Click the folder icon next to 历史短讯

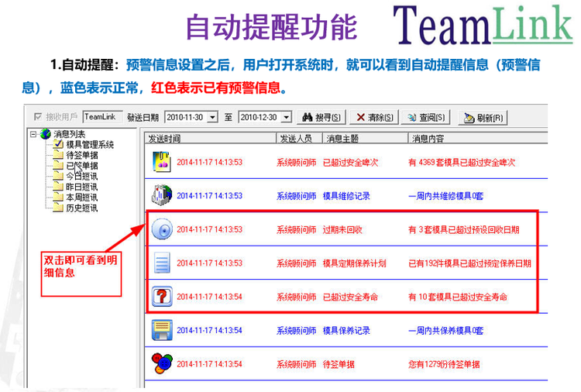coord(58,208)
